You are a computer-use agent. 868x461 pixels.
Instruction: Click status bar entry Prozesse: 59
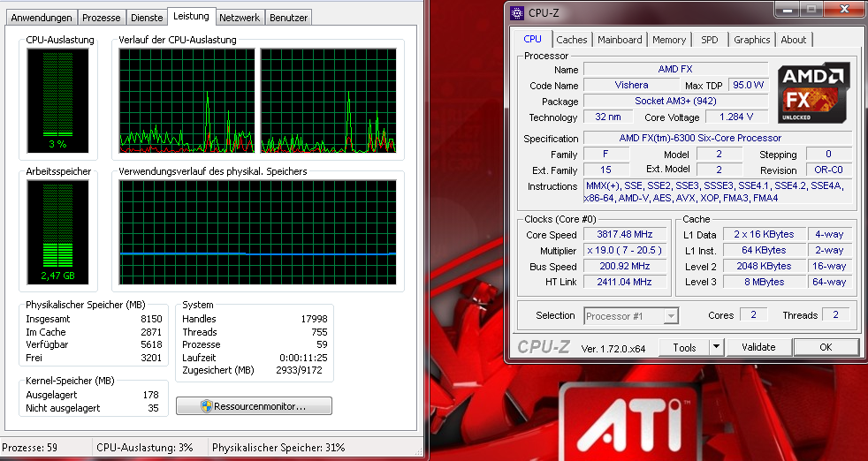[x=29, y=447]
